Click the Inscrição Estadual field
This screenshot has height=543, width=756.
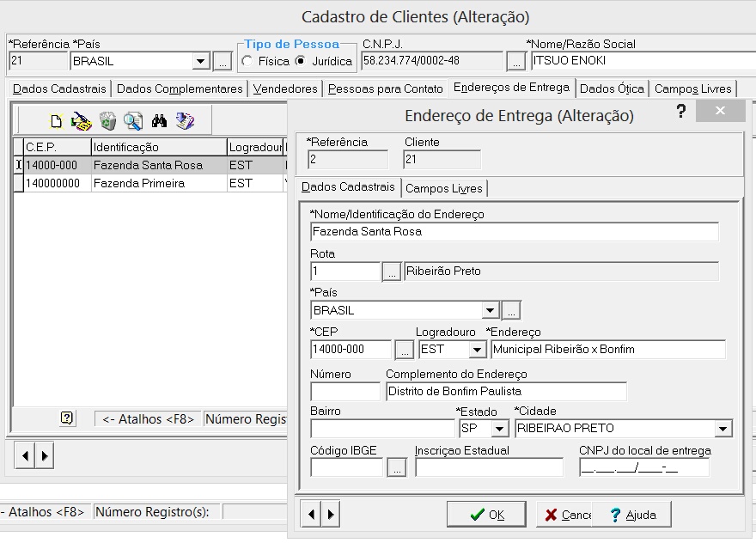[489, 467]
